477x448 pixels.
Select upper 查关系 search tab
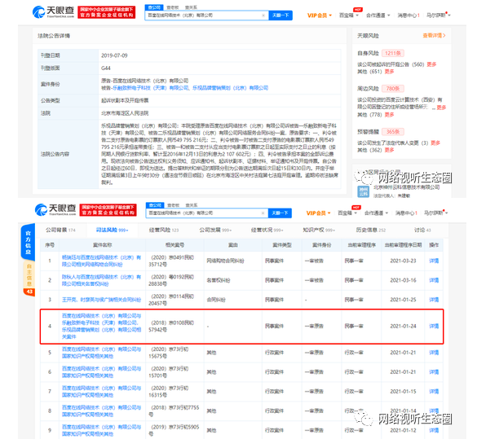point(191,7)
